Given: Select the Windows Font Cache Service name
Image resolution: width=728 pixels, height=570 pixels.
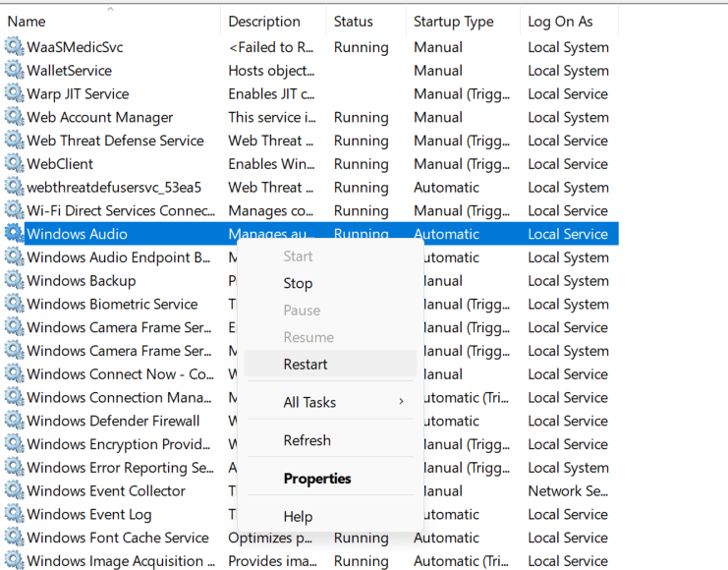Looking at the screenshot, I should (118, 538).
